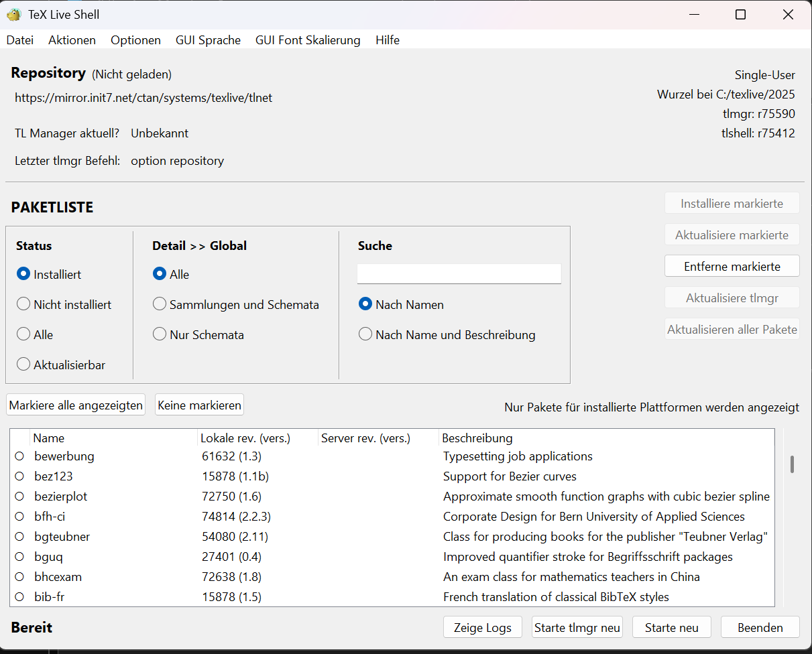This screenshot has width=812, height=654.
Task: Mark the bfh-ci package selection circle
Action: (x=19, y=517)
